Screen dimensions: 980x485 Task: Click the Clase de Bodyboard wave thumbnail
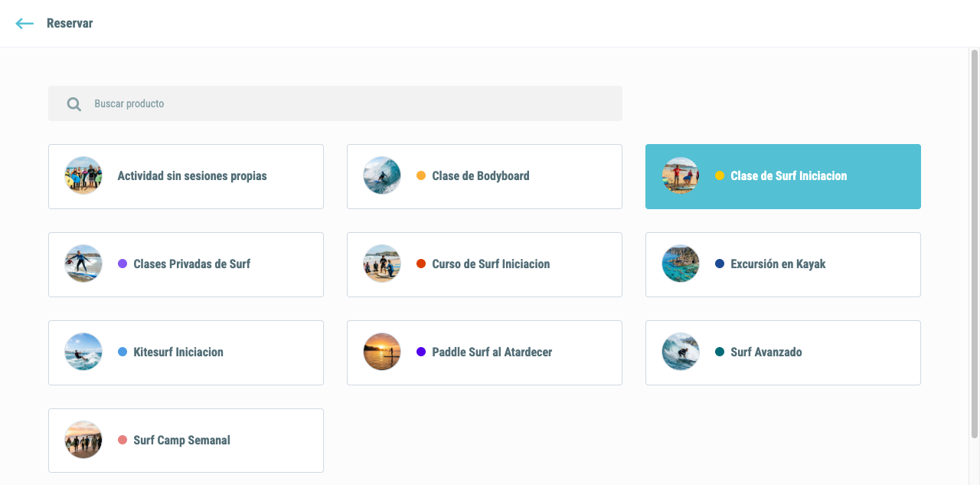(381, 175)
